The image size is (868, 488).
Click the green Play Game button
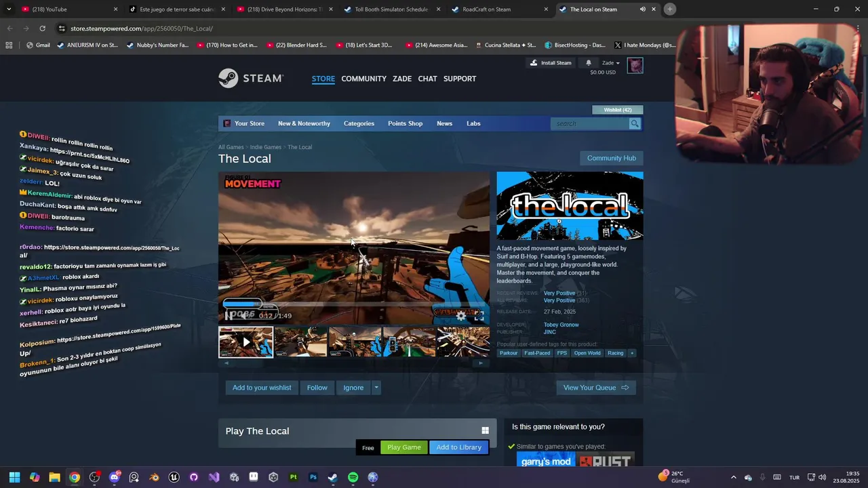click(x=404, y=447)
